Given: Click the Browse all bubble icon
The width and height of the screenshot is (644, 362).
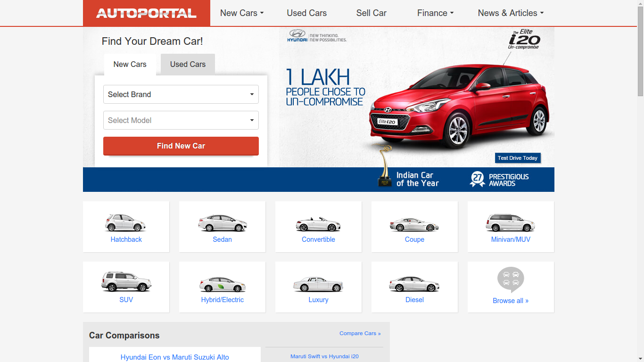Looking at the screenshot, I should [x=511, y=280].
